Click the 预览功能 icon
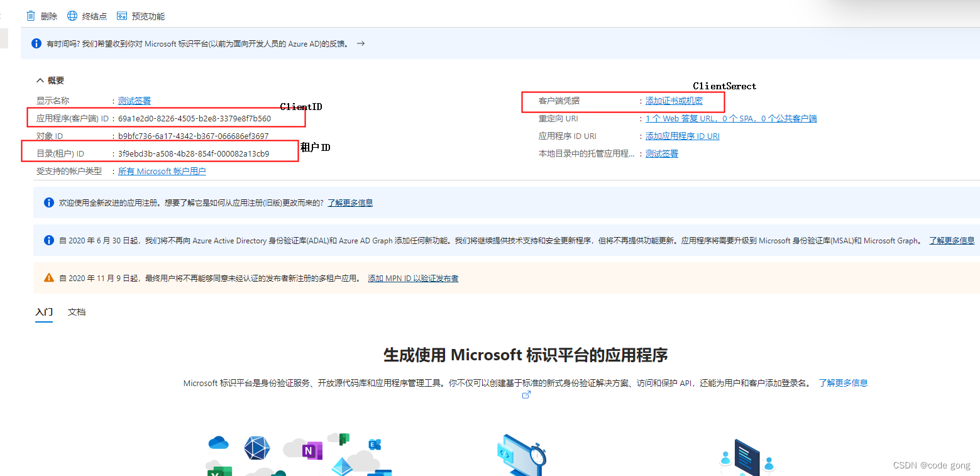This screenshot has width=980, height=476. click(x=122, y=16)
